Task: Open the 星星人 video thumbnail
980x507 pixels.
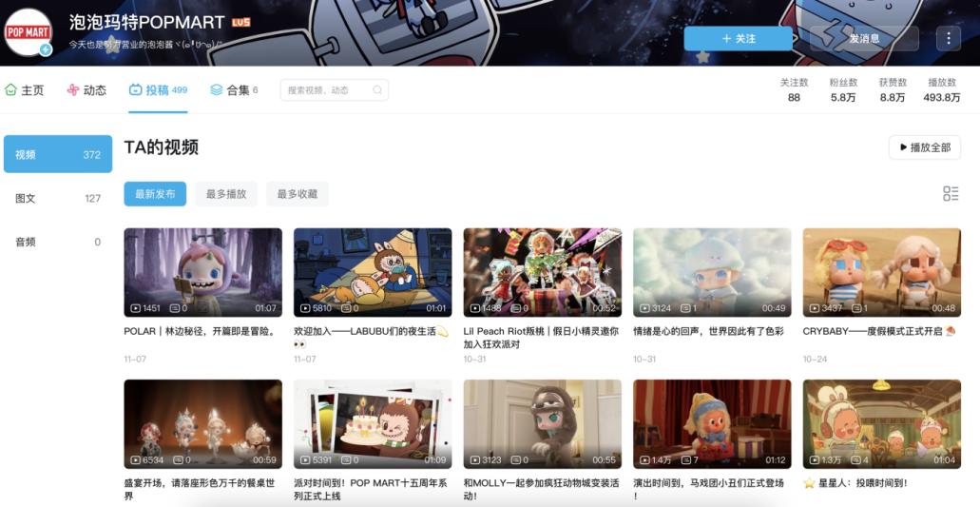Action: tap(882, 424)
